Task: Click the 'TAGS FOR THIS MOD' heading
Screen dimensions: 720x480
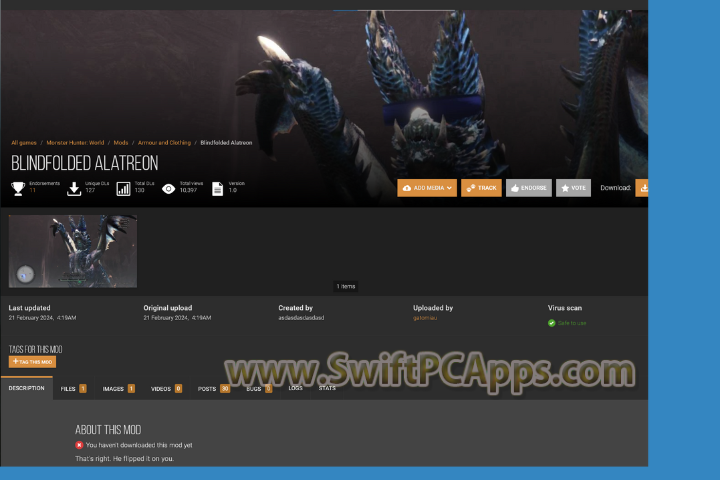Action: point(35,349)
